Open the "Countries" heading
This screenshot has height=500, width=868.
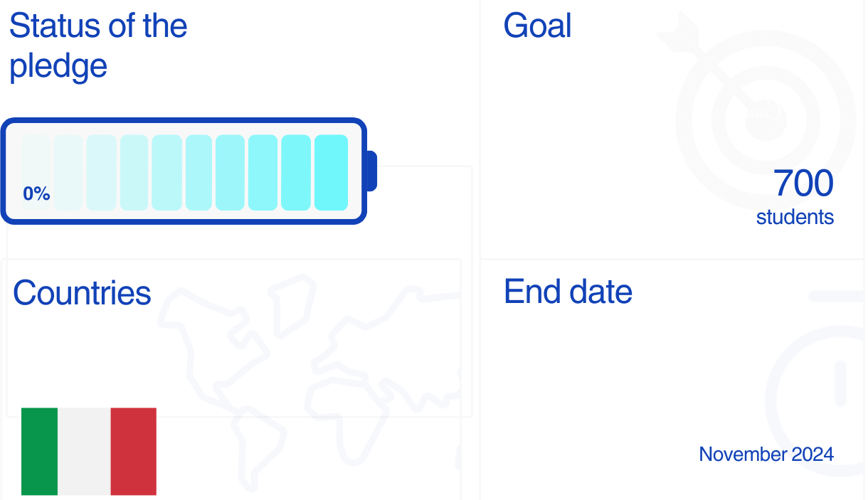pos(82,293)
